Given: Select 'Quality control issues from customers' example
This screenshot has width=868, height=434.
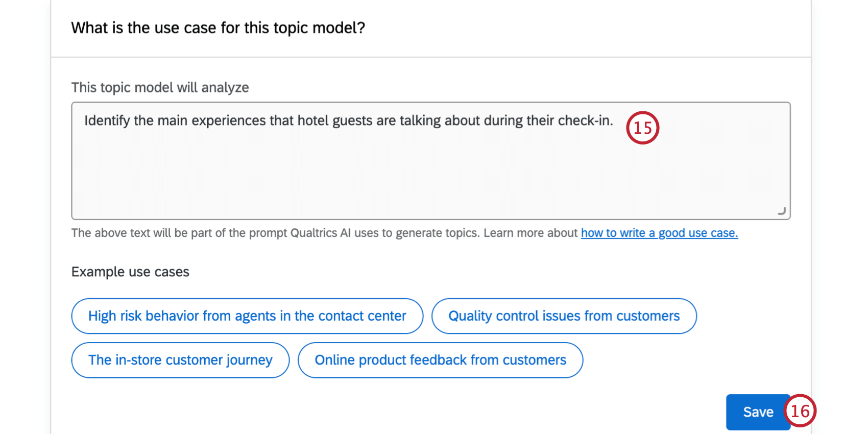Looking at the screenshot, I should (x=564, y=316).
